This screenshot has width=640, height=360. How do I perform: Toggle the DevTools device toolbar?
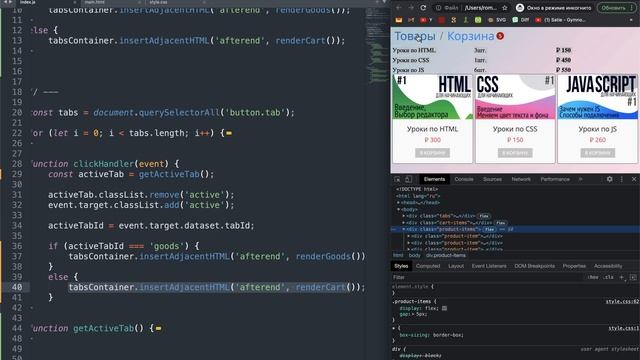[x=408, y=179]
